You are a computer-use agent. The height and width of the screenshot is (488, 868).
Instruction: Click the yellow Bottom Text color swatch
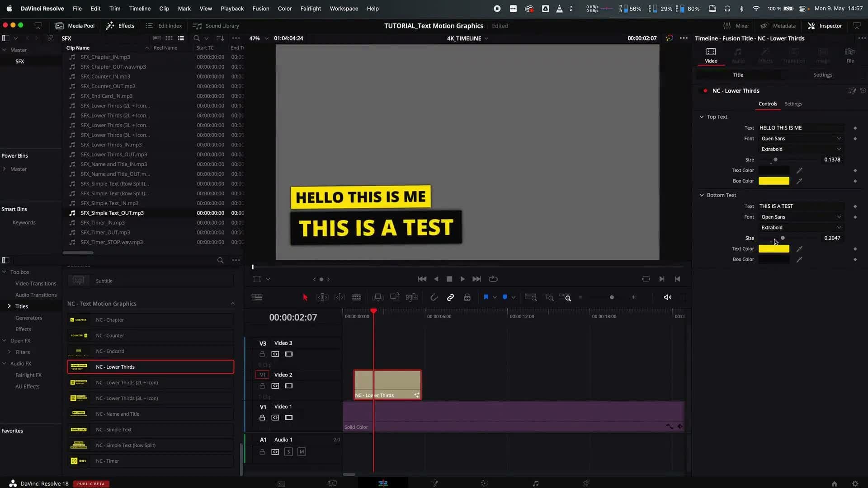pos(774,249)
